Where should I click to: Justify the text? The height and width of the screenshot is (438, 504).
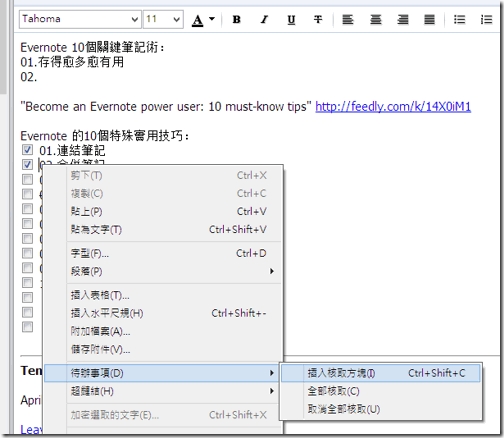[429, 20]
